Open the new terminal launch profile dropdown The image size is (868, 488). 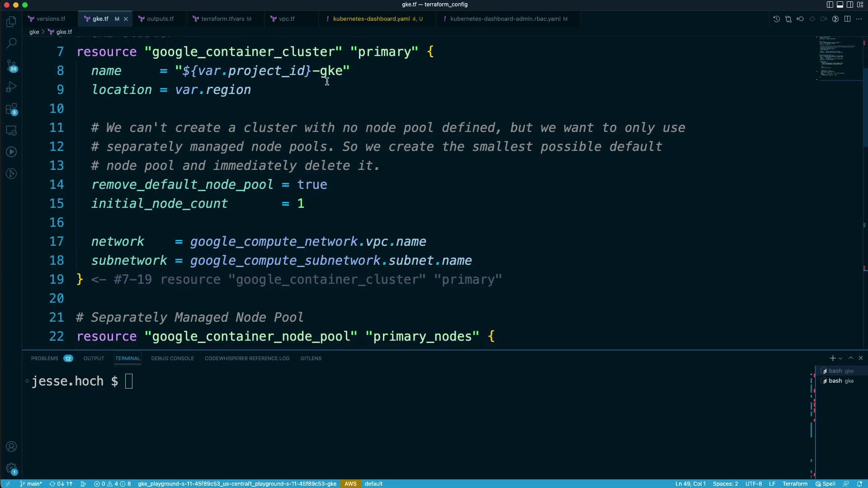840,358
